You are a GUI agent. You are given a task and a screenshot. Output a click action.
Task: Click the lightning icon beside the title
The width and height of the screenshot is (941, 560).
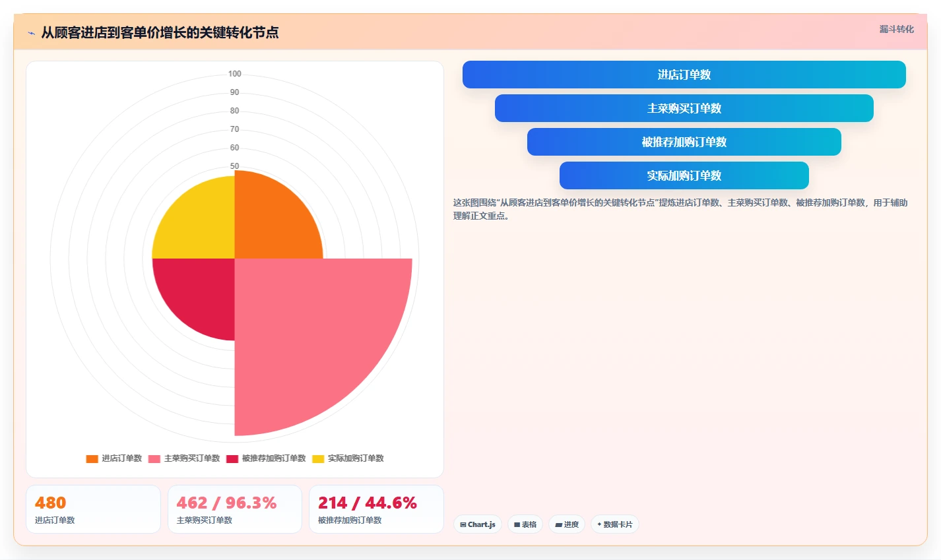31,33
